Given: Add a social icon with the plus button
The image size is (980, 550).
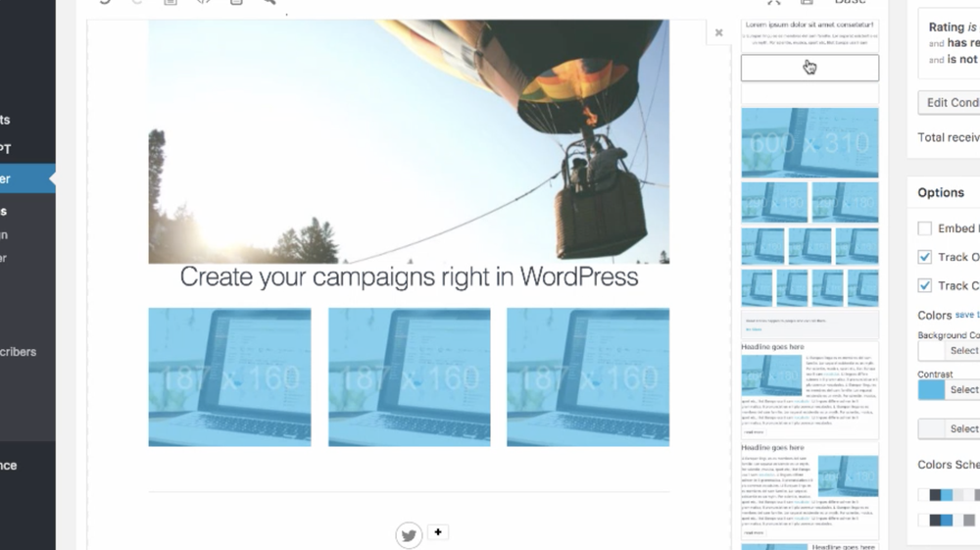Looking at the screenshot, I should [438, 532].
